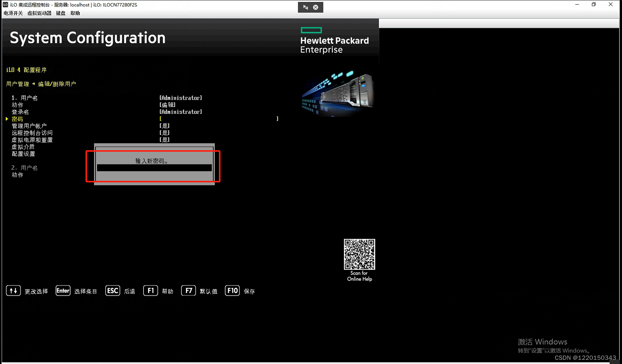Click the F1 help key icon
Screen dimensions: 622x364
click(150, 291)
